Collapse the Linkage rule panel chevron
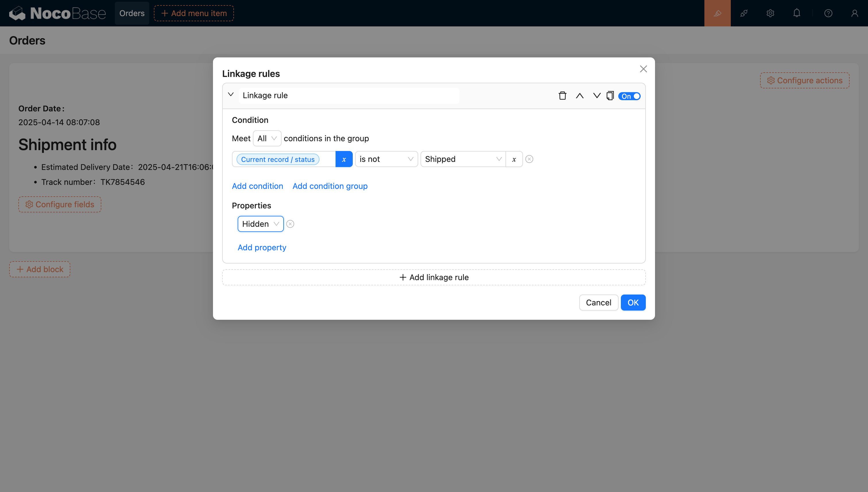The width and height of the screenshot is (868, 492). point(231,95)
